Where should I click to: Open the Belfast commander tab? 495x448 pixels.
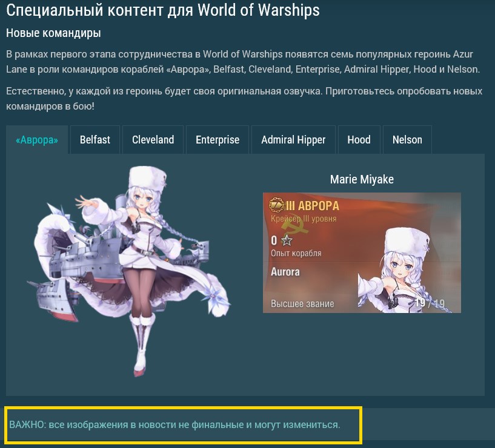click(95, 139)
